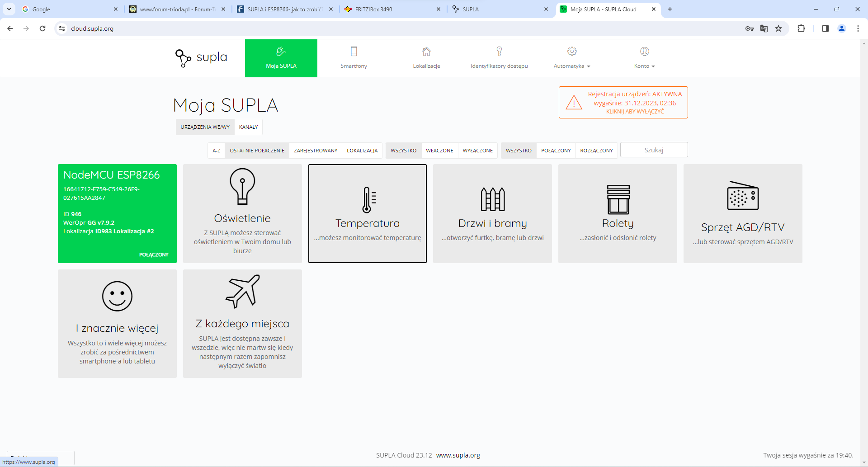Bookmark this page with star icon
The image size is (868, 467).
coord(778,28)
